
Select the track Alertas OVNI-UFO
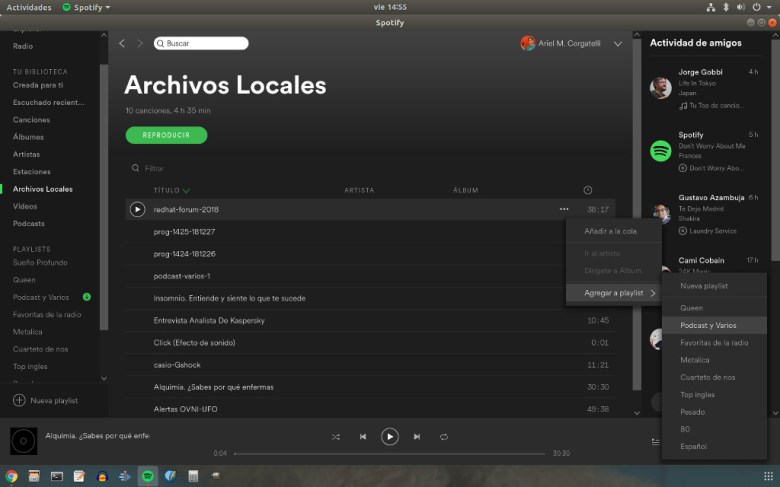pos(185,409)
